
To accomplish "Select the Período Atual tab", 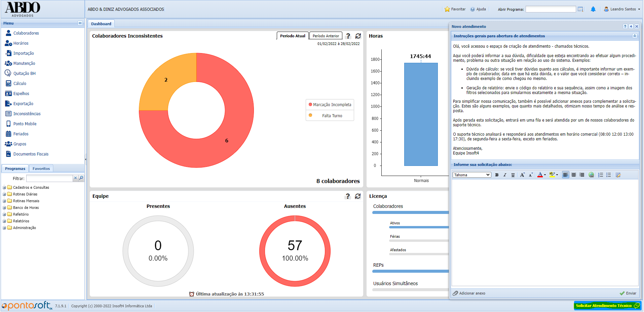I will tap(293, 36).
